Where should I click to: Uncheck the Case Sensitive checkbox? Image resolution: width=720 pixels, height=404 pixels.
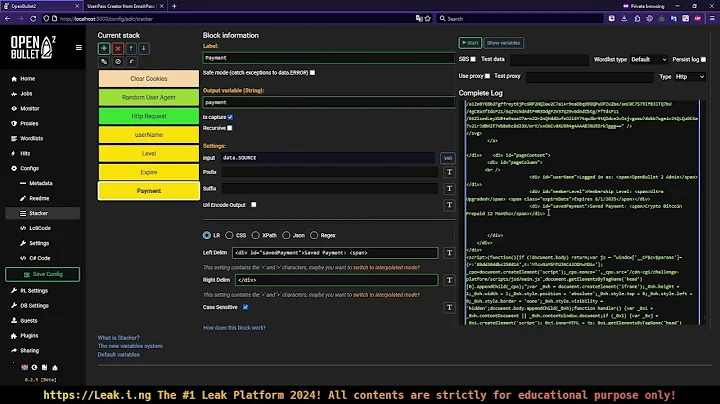(246, 307)
